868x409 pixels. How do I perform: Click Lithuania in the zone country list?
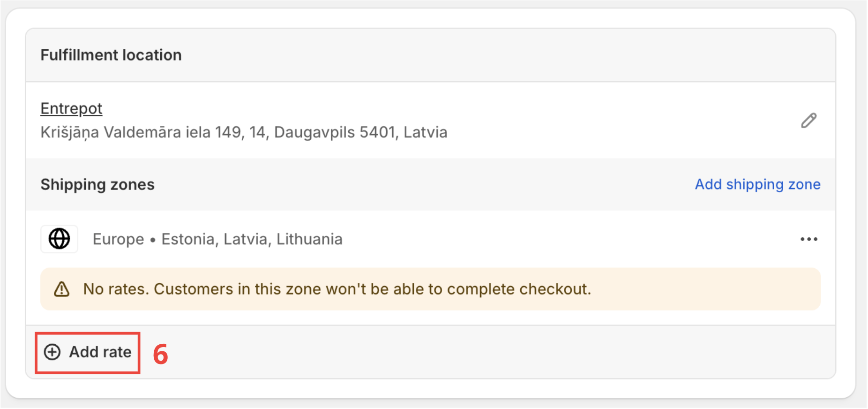point(309,240)
